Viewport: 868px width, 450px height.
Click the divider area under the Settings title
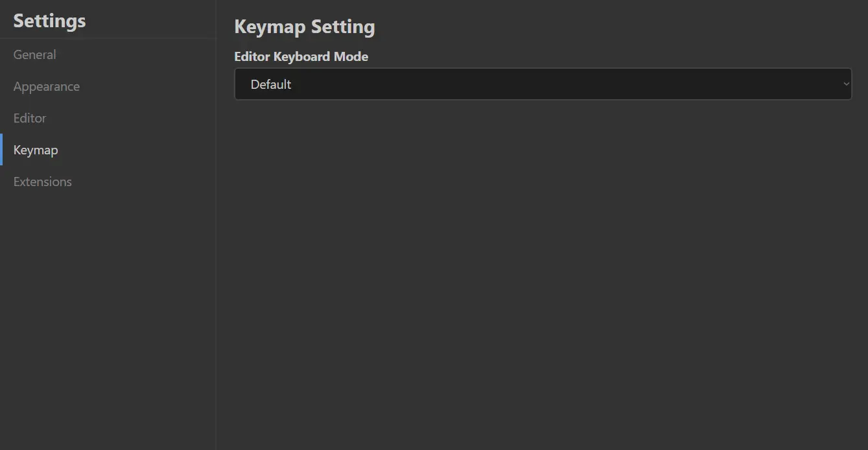[x=107, y=38]
